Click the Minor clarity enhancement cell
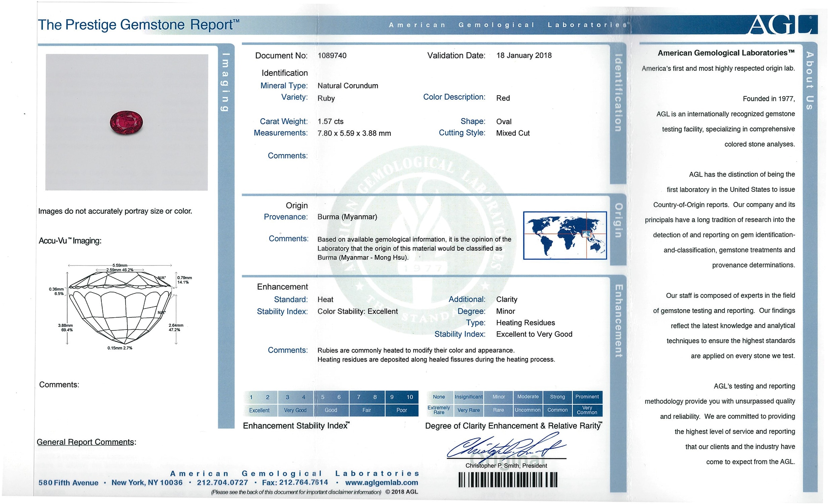The width and height of the screenshot is (830, 504). click(x=498, y=396)
